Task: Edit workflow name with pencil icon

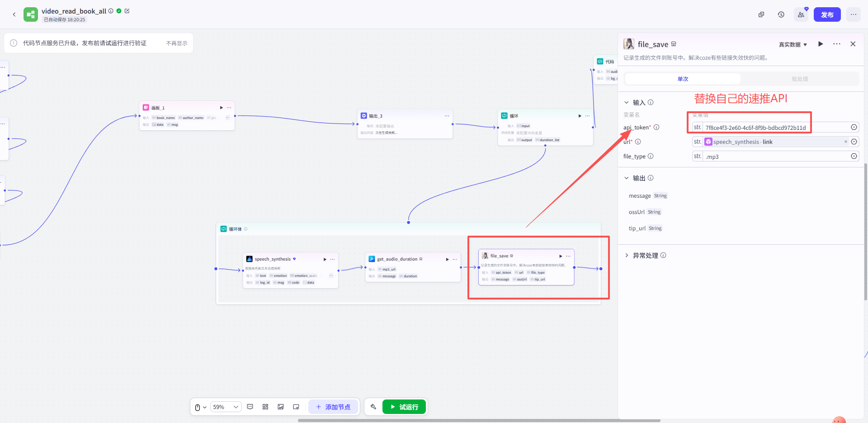Action: click(x=127, y=11)
